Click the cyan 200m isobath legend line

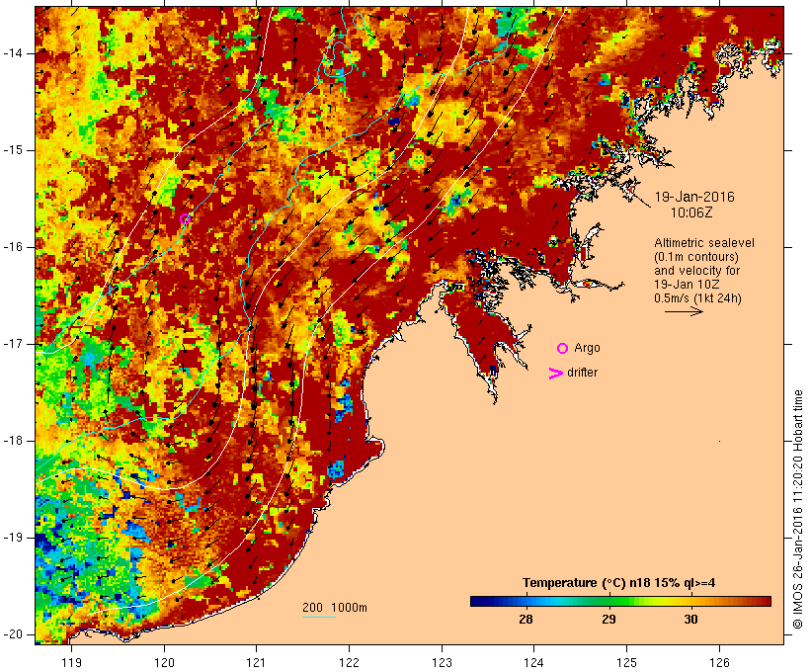pos(319,617)
